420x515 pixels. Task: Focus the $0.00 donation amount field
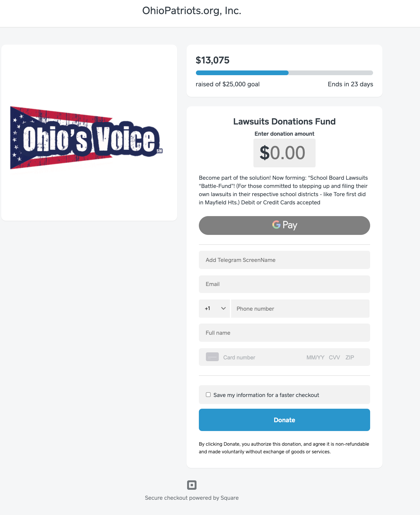coord(284,153)
